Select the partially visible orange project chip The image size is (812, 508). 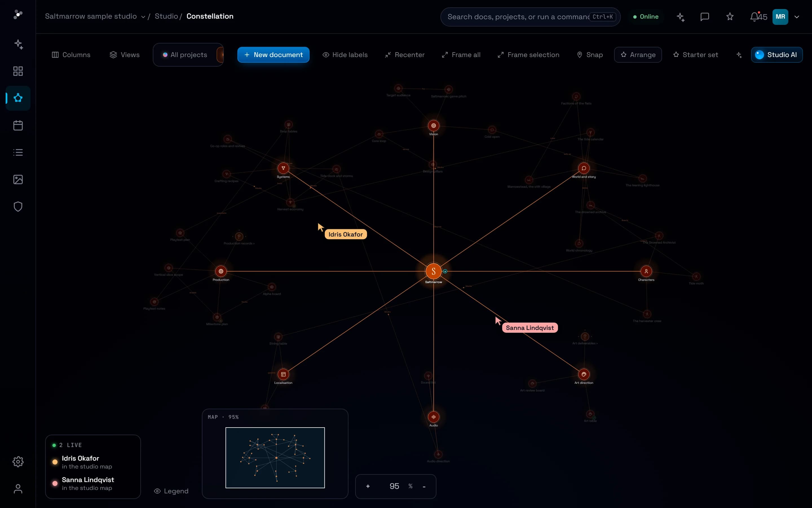[x=220, y=55]
